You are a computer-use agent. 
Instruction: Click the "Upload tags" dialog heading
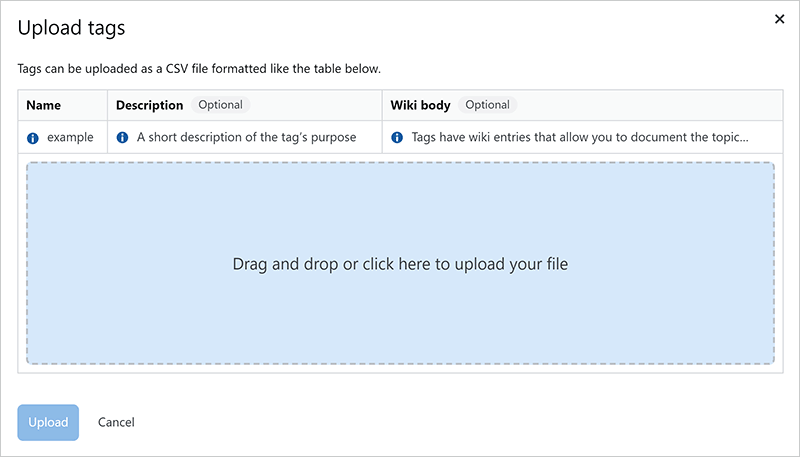72,28
